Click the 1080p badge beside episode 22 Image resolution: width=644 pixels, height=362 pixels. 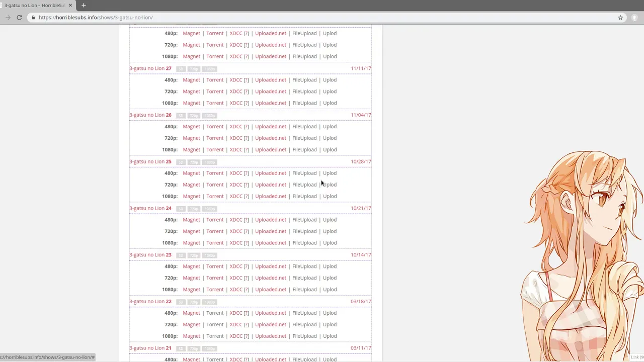coord(209,302)
